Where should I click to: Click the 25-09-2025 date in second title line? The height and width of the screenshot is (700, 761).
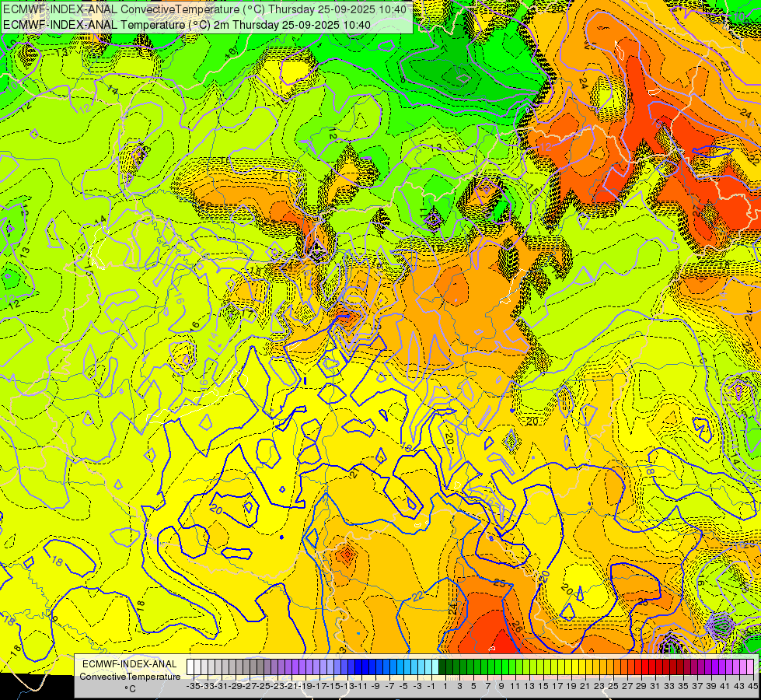(x=309, y=24)
